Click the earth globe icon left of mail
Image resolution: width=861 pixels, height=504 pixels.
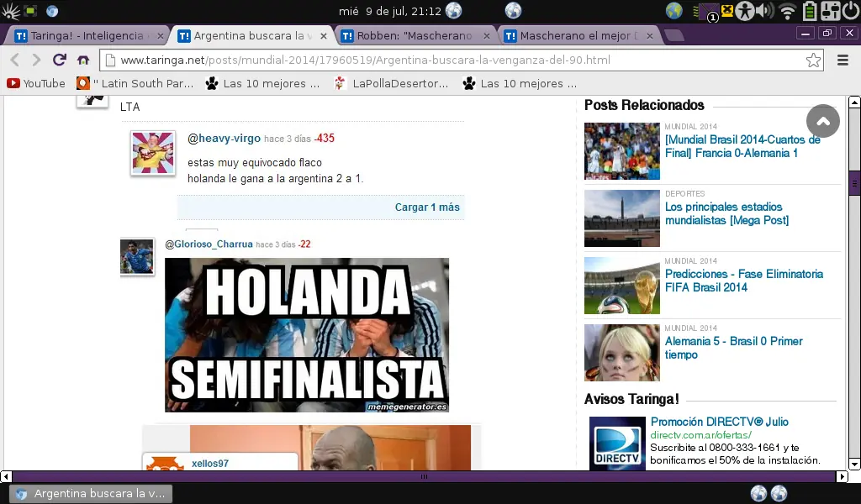(x=673, y=10)
